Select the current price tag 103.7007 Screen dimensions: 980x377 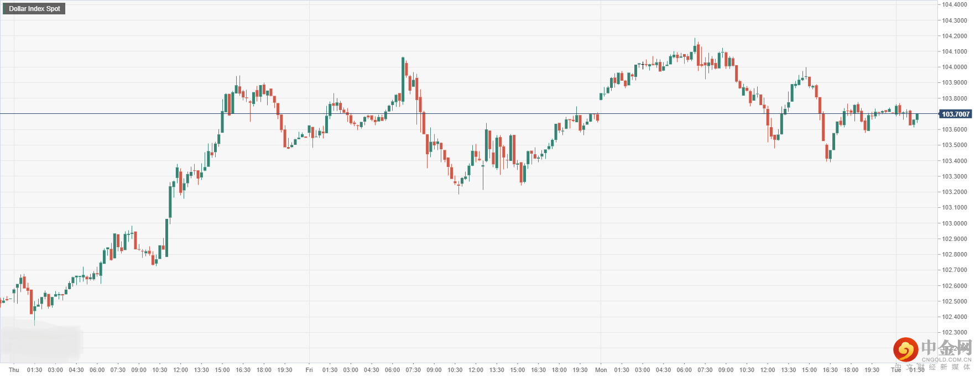point(956,114)
